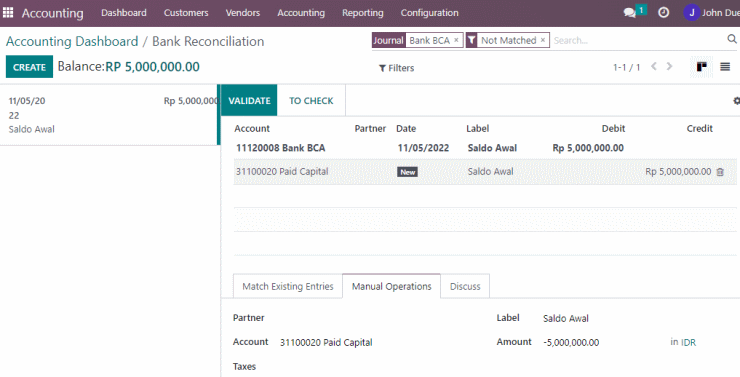Open the Discuss tab
The image size is (740, 377).
[x=465, y=286]
